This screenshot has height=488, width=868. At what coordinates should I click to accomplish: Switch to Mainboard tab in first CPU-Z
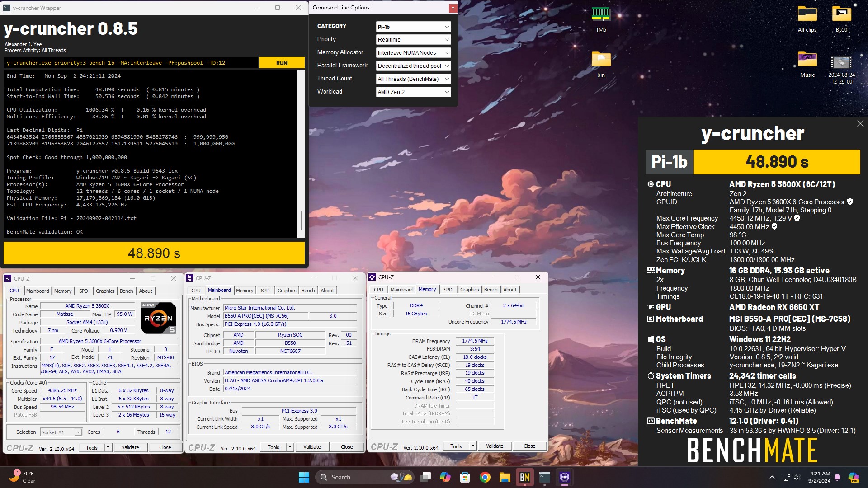(38, 291)
